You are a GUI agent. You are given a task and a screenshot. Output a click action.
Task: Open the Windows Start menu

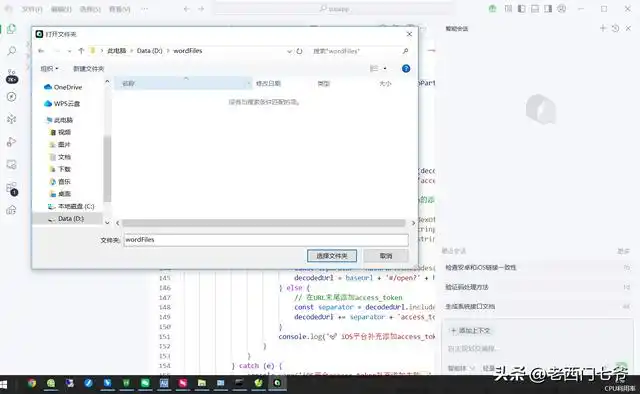(4, 384)
